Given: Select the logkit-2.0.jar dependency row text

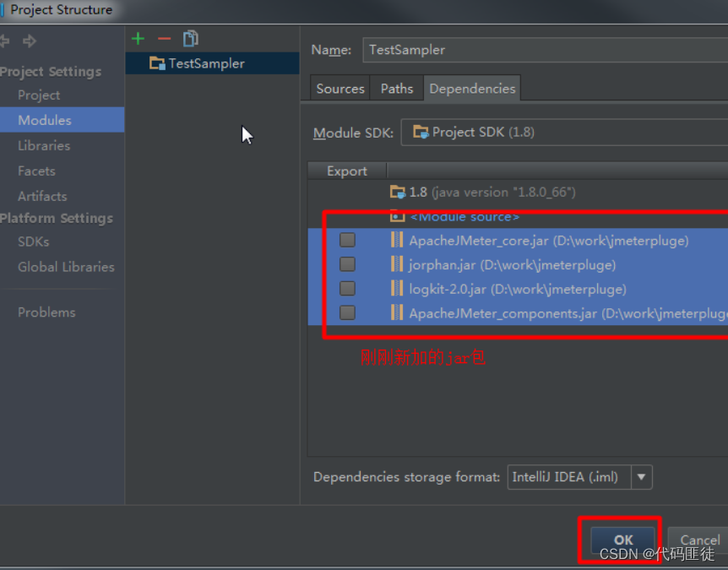Looking at the screenshot, I should pos(518,289).
